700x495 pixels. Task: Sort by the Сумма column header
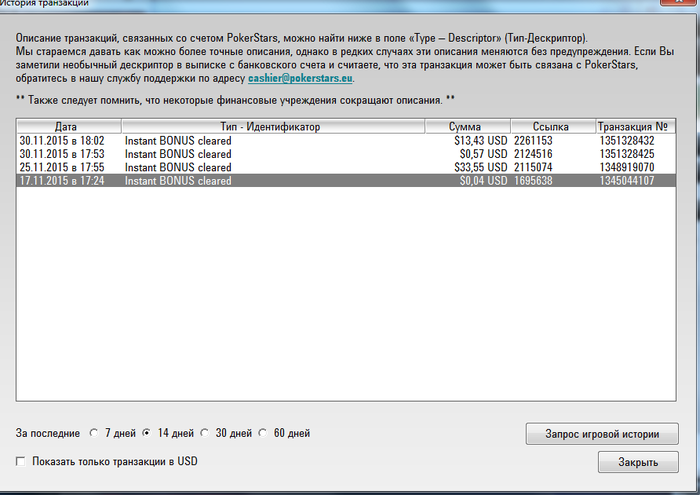tap(467, 126)
